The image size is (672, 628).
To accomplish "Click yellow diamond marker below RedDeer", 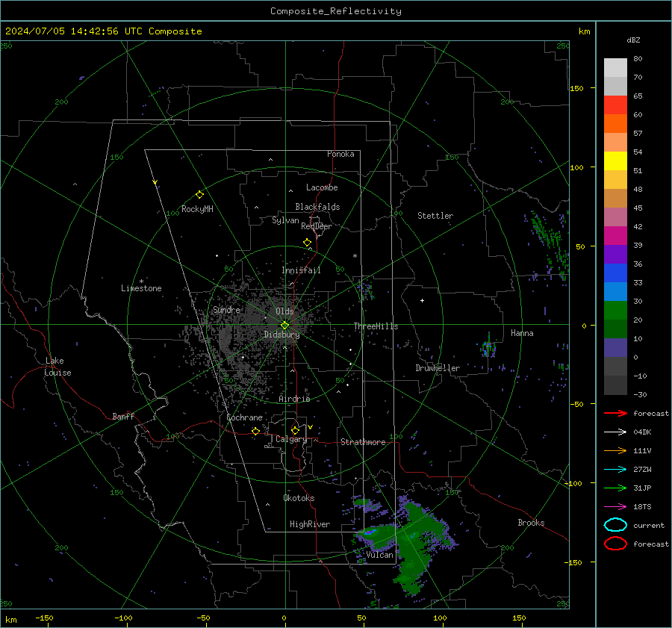I will pos(307,243).
